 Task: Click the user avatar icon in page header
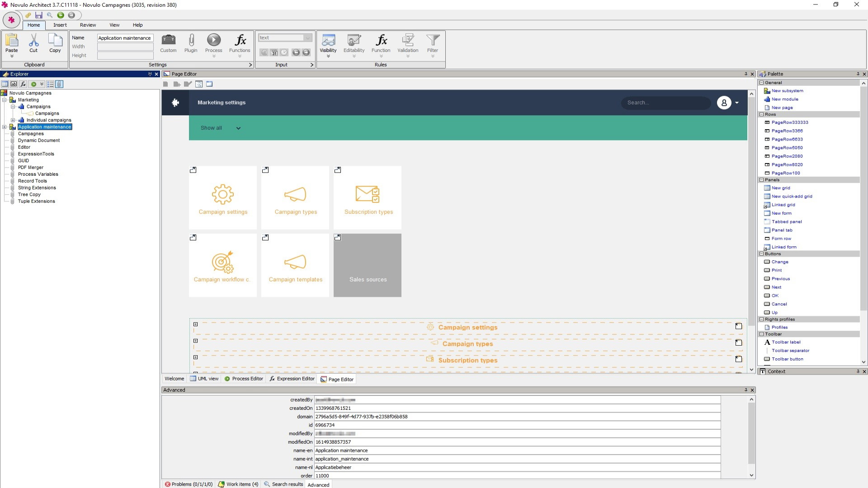pyautogui.click(x=724, y=103)
